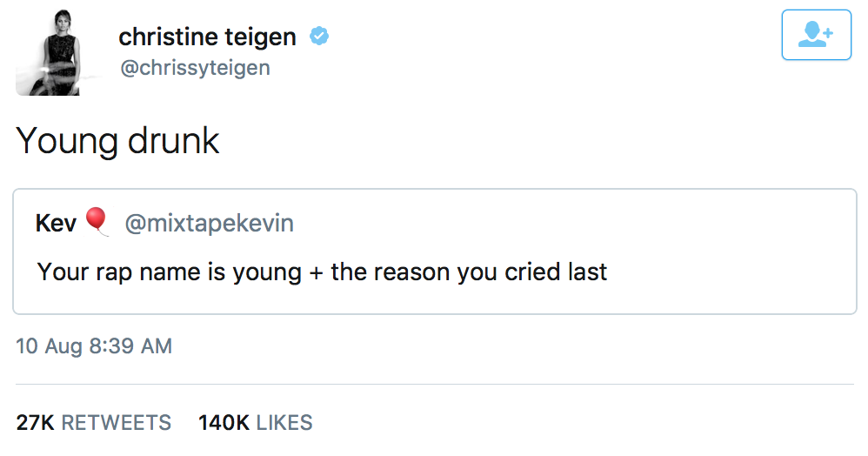868x456 pixels.
Task: Click the 140K like count number
Action: pyautogui.click(x=224, y=423)
